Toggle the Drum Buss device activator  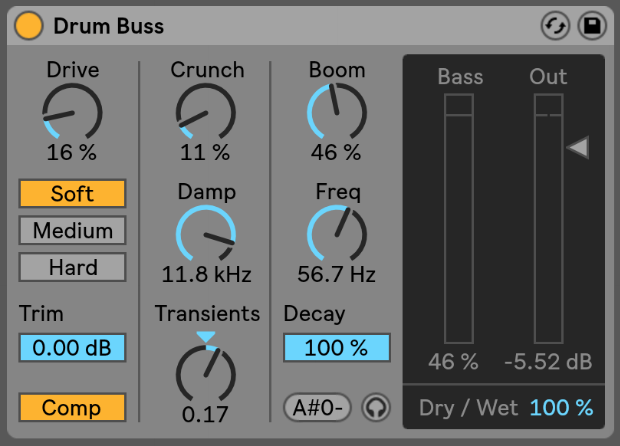tap(28, 26)
